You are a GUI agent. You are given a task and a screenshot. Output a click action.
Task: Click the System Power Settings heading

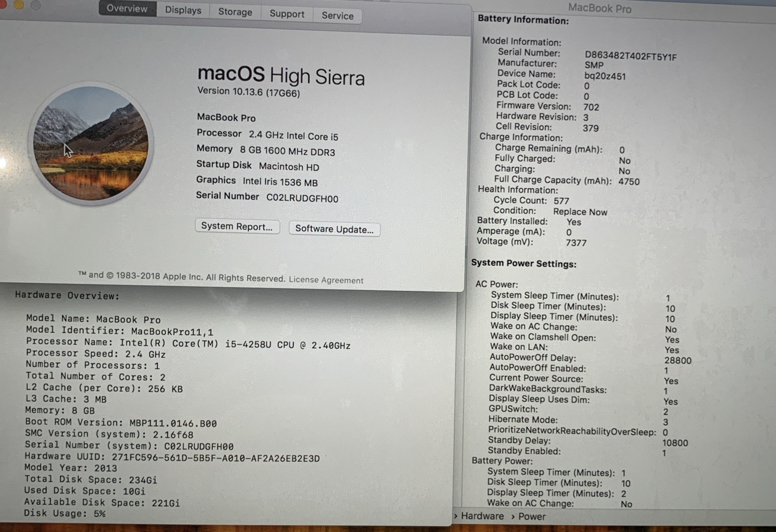click(x=524, y=263)
